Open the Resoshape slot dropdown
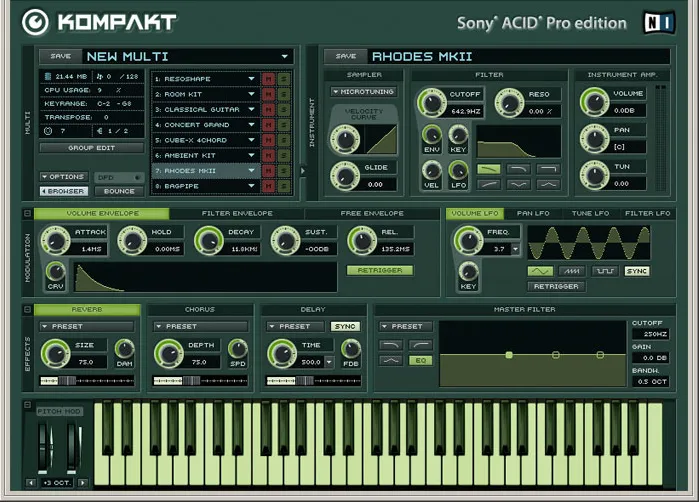The width and height of the screenshot is (699, 502). click(251, 79)
